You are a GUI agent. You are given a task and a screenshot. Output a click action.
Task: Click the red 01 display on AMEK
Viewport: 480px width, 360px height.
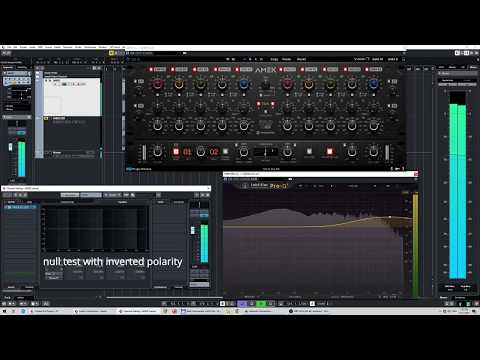click(x=187, y=152)
